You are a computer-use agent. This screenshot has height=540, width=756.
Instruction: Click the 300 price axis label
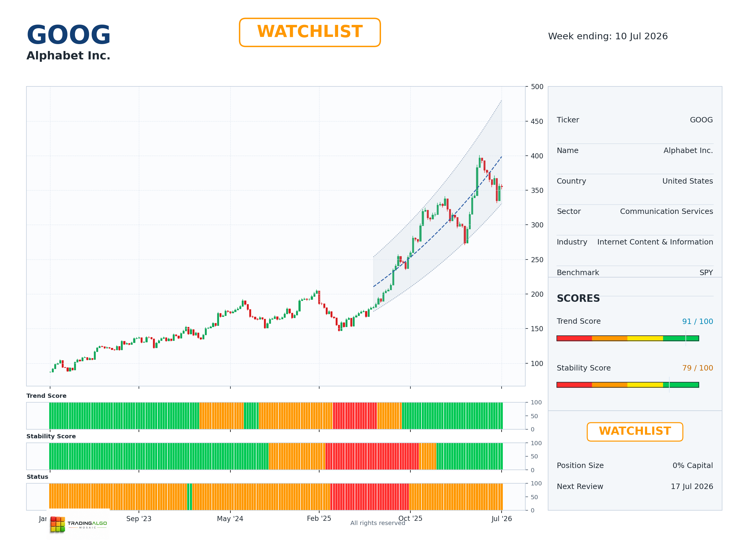537,225
